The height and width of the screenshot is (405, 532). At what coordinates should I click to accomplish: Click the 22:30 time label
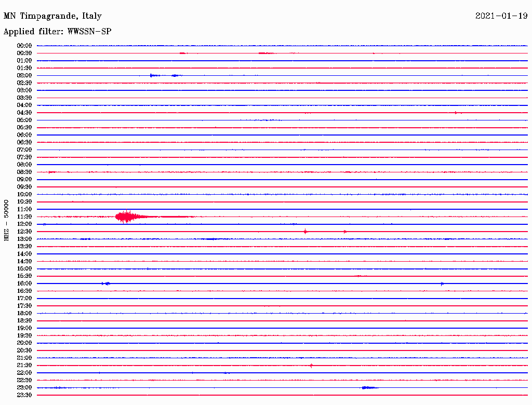(x=24, y=380)
